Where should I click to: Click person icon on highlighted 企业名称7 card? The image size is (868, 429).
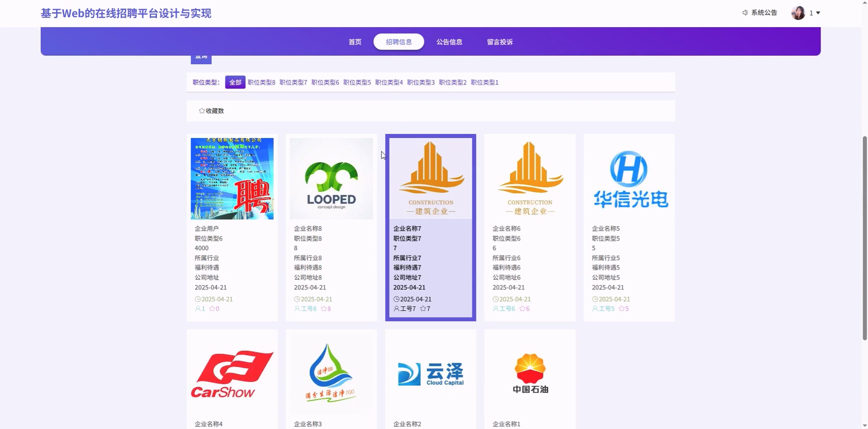[x=396, y=309]
